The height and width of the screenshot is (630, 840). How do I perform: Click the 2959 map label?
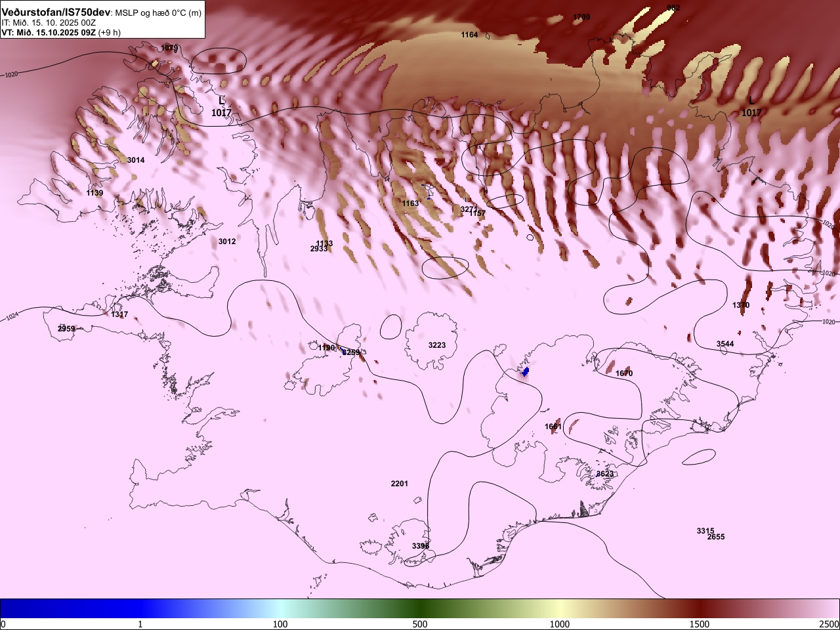coord(66,329)
